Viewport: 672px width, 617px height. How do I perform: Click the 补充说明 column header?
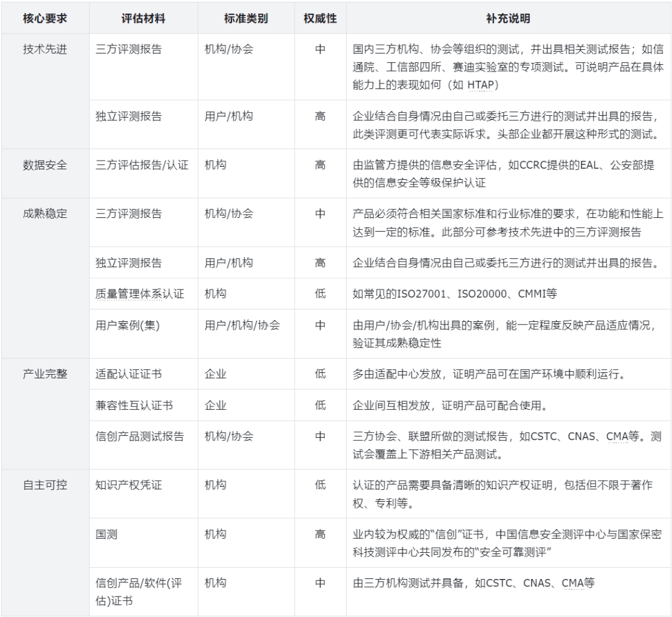tap(508, 19)
